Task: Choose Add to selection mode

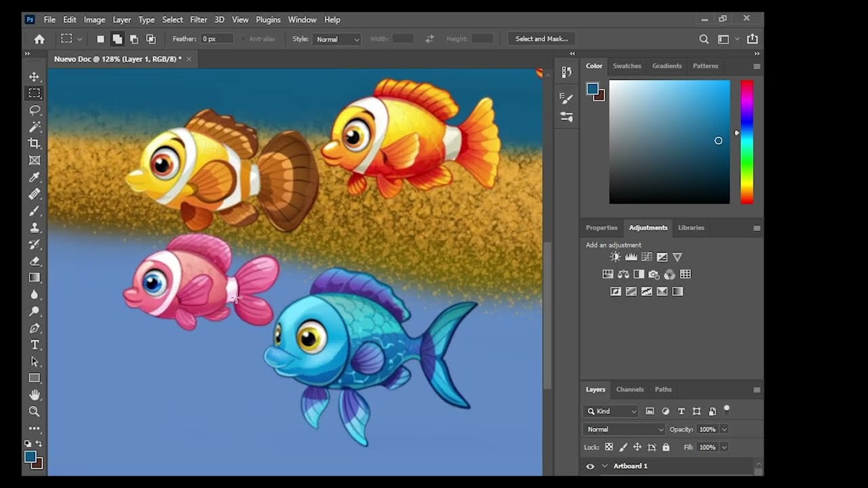Action: pos(117,39)
